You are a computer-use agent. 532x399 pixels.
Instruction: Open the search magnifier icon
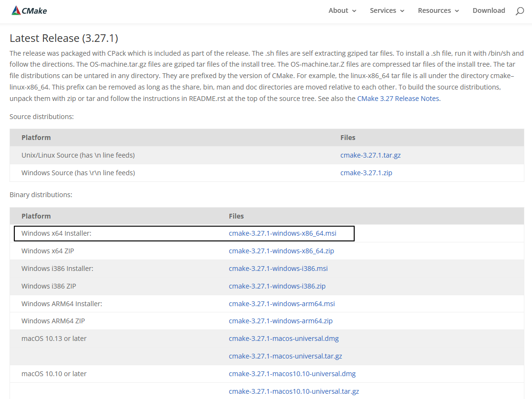[520, 11]
